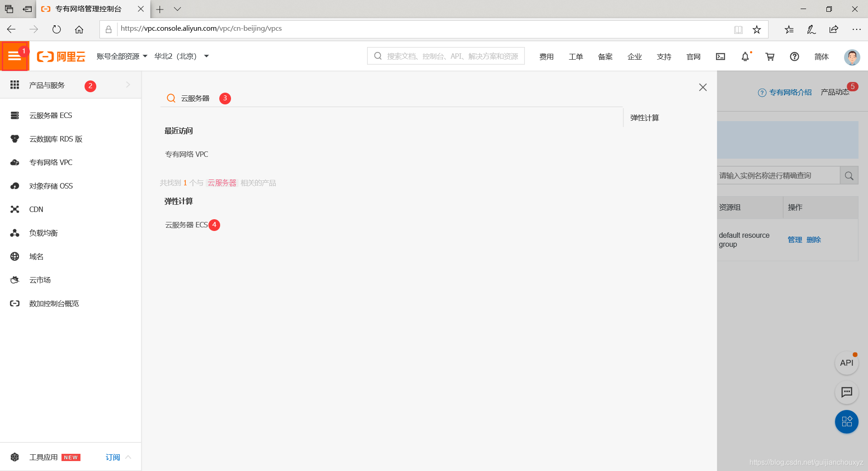Click the orange search magnifier icon

[171, 98]
